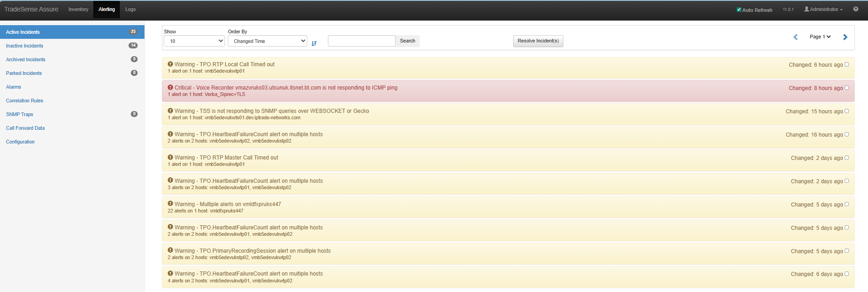Open Correlation Rules

pyautogui.click(x=25, y=101)
